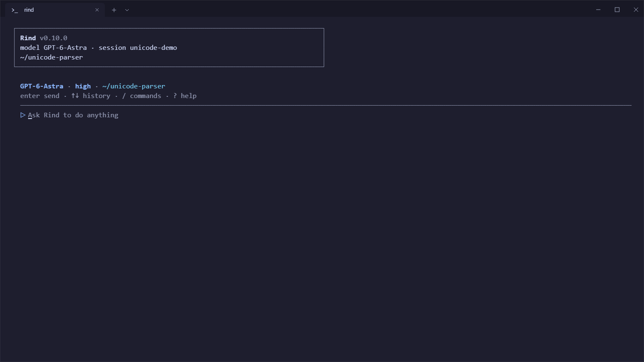Click 'session unicode-demo' in the header box
The width and height of the screenshot is (644, 362).
tap(138, 47)
